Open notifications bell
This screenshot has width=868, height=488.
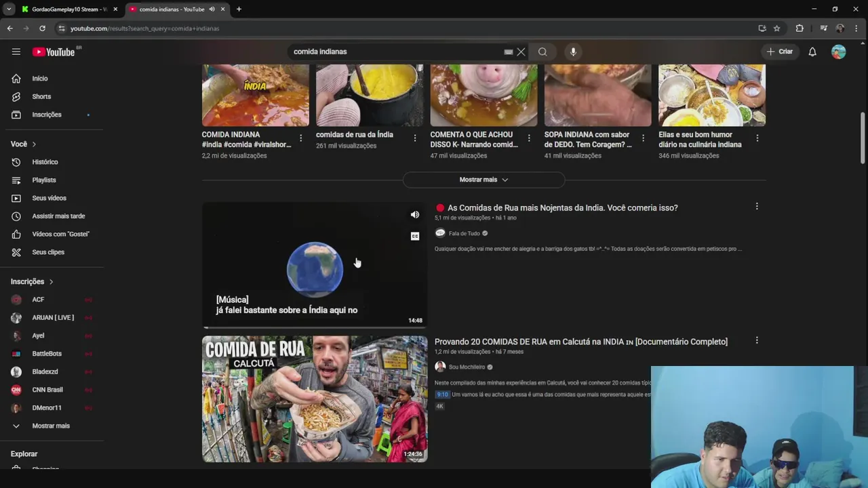coord(812,52)
